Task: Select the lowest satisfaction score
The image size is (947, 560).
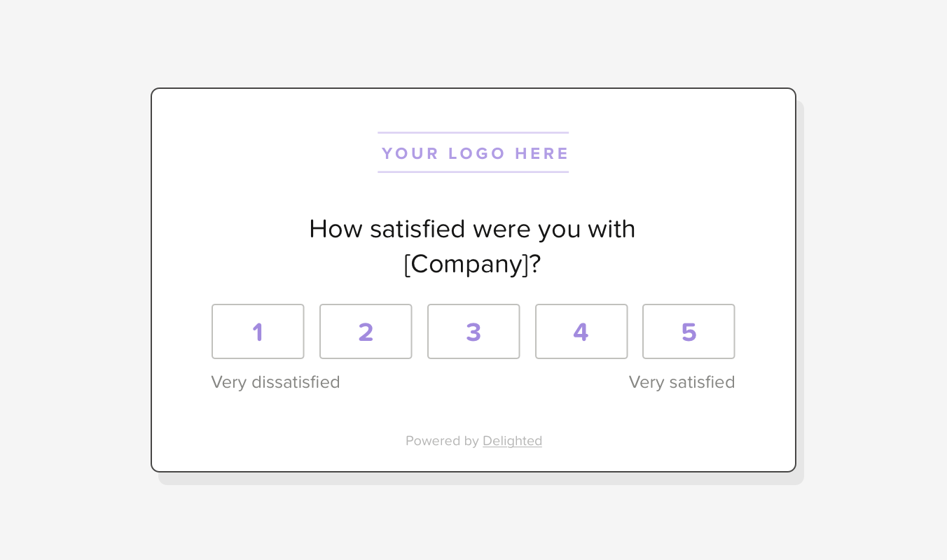Action: [x=258, y=331]
